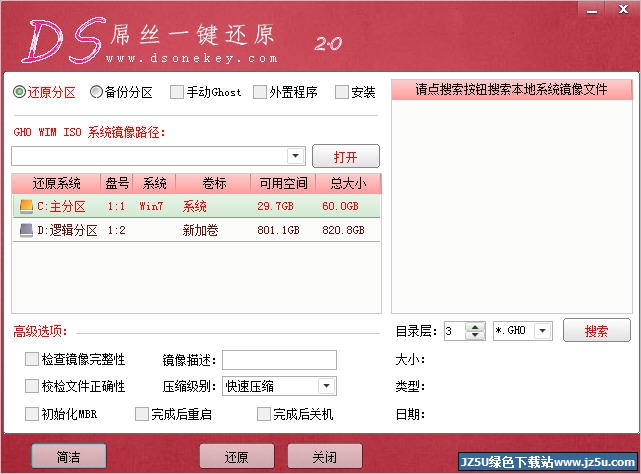
Task: Select the C:主分区 row
Action: pos(196,206)
